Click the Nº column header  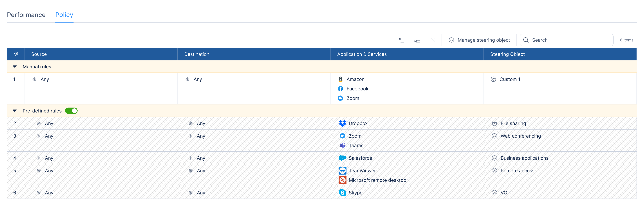point(16,54)
